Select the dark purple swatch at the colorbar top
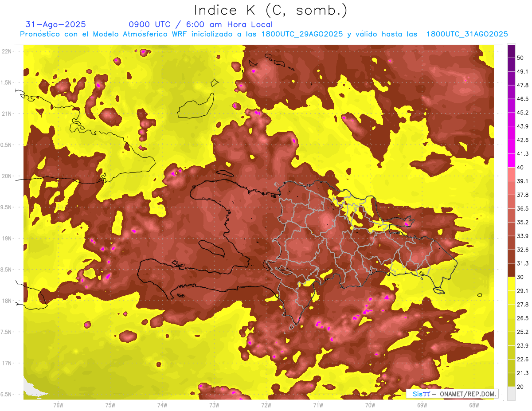Image resolution: width=532 pixels, height=411 pixels. pyautogui.click(x=511, y=51)
